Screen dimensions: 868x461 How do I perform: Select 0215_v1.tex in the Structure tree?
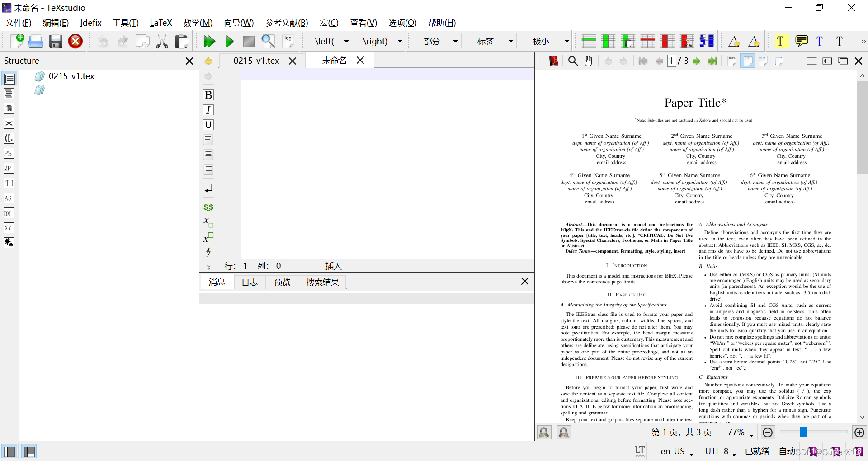coord(71,76)
